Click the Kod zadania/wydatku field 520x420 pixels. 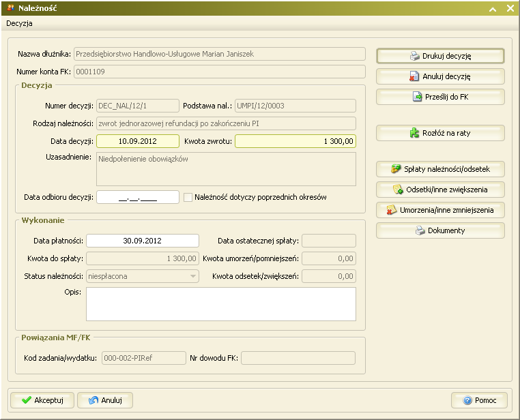pos(144,358)
